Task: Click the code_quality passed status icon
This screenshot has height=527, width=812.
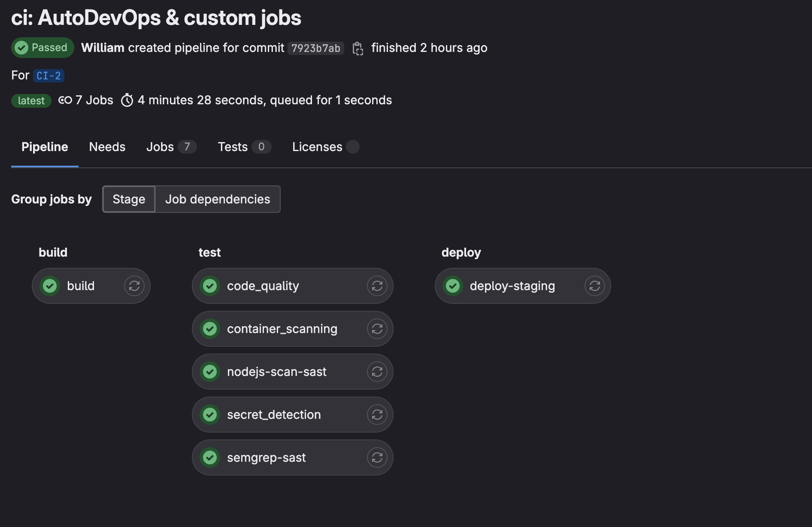Action: point(210,286)
